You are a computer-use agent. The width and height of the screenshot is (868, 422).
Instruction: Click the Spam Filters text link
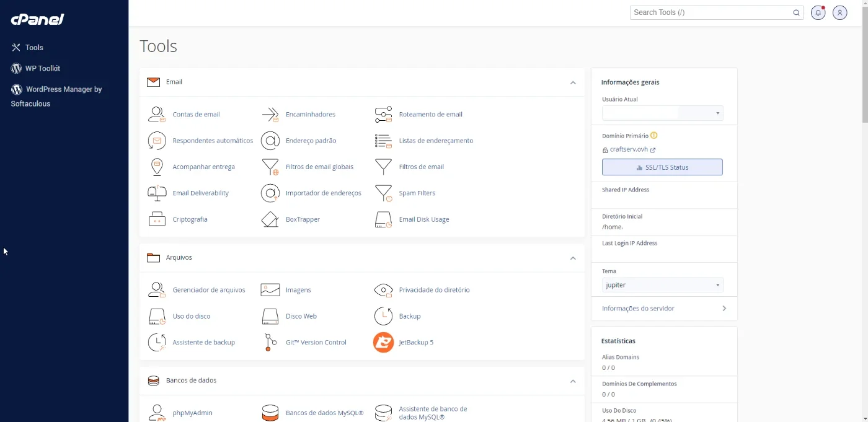(417, 193)
